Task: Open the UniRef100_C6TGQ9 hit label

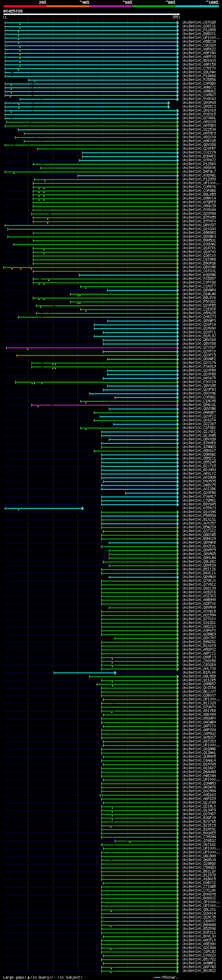Action: click(x=199, y=23)
